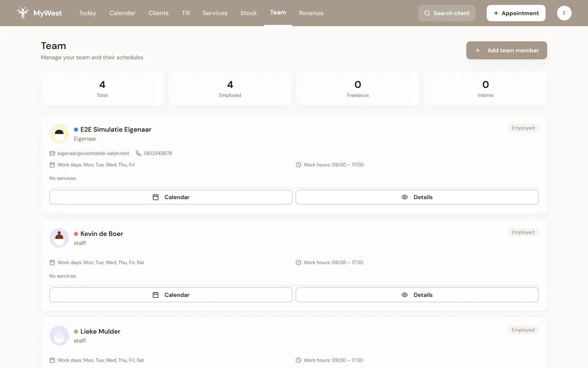Screen dimensions: 588x368
Task: Click phone number 0612345678
Action: [x=158, y=153]
